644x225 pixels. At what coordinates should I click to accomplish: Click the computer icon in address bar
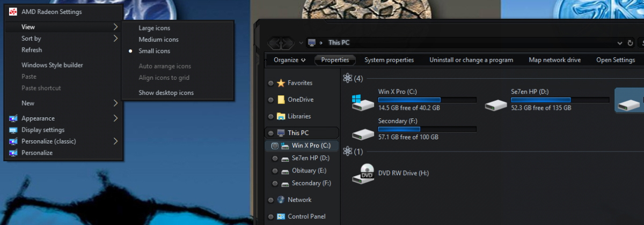312,43
